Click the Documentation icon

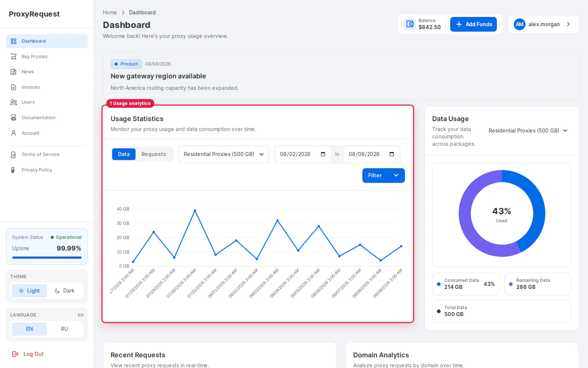click(14, 118)
